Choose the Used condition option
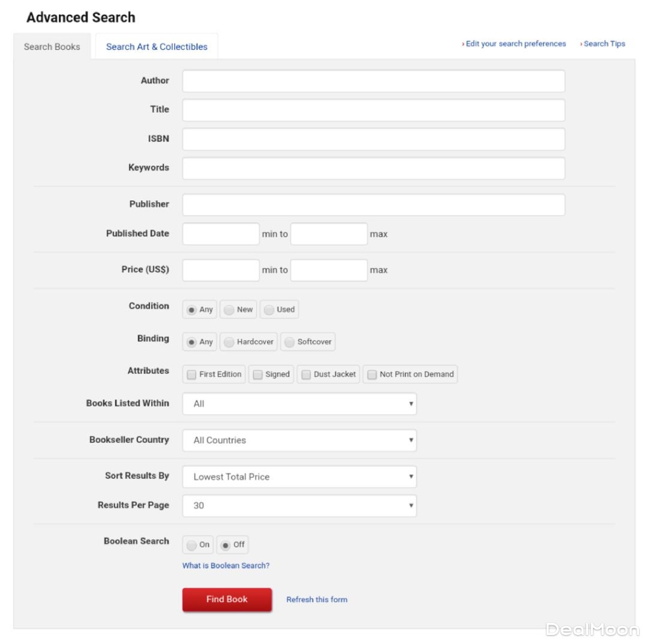This screenshot has width=648, height=644. (269, 310)
